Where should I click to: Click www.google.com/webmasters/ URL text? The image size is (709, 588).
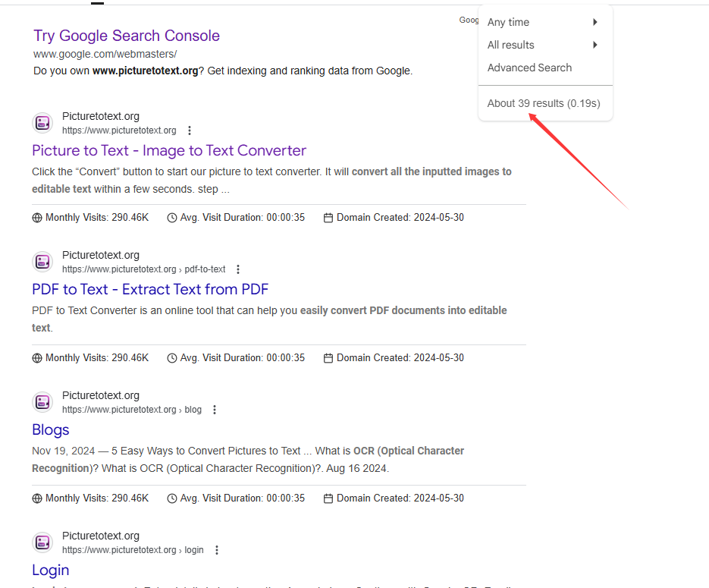point(105,55)
